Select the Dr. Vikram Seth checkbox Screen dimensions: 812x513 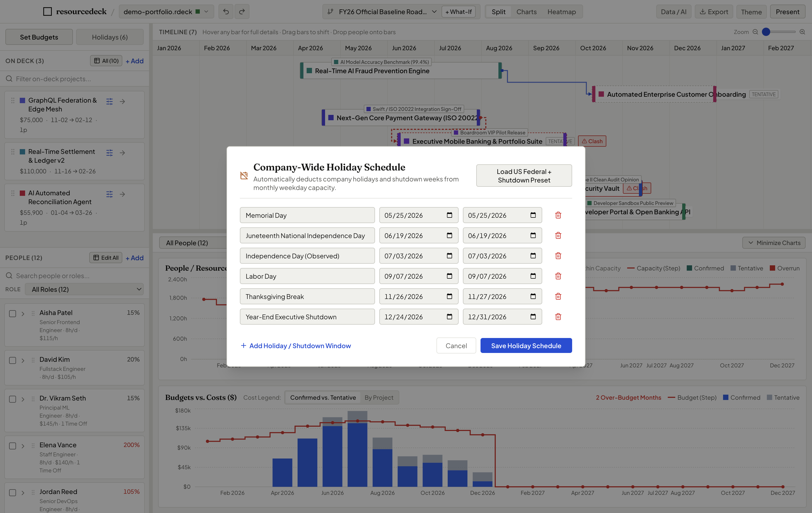[13, 399]
